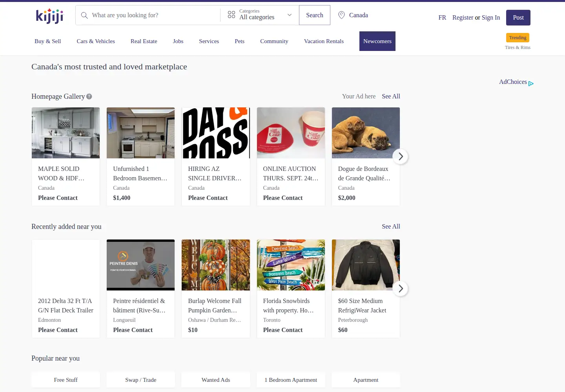Click the Sign In link
Viewport: 565px width, 392px height.
click(491, 18)
